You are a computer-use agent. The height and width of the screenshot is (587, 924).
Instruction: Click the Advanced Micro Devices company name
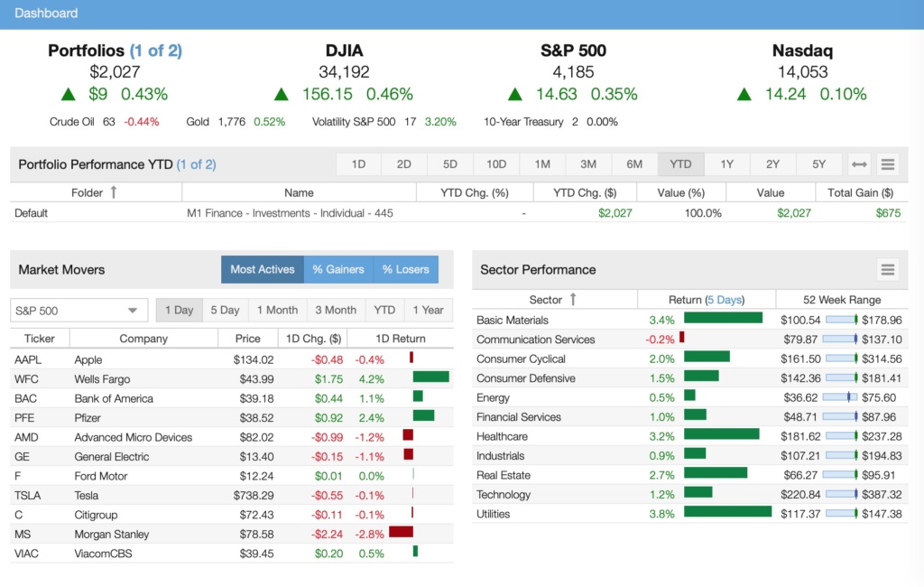coord(134,438)
